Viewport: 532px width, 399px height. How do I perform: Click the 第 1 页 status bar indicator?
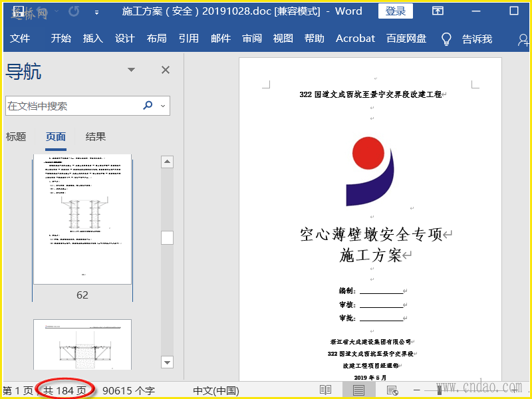click(18, 390)
